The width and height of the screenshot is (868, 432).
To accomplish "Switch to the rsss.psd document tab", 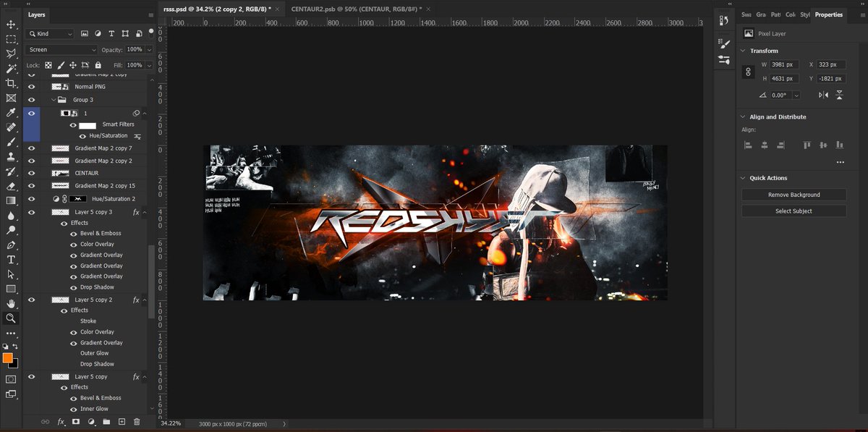I will (218, 9).
